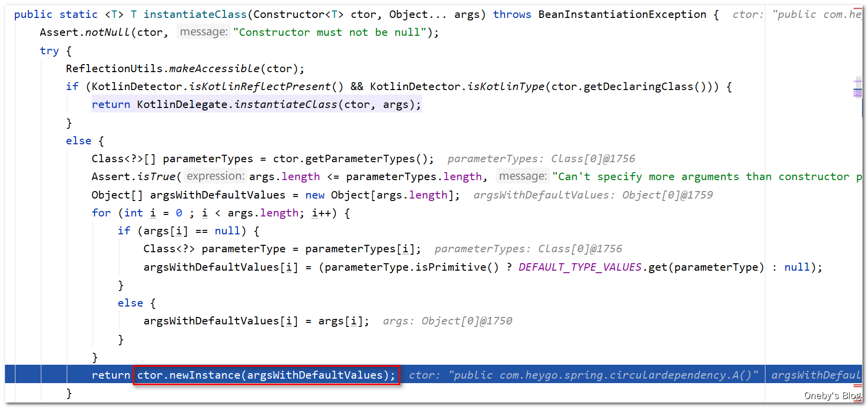
Task: Click the message: hint in Assert.notNull
Action: coord(204,32)
